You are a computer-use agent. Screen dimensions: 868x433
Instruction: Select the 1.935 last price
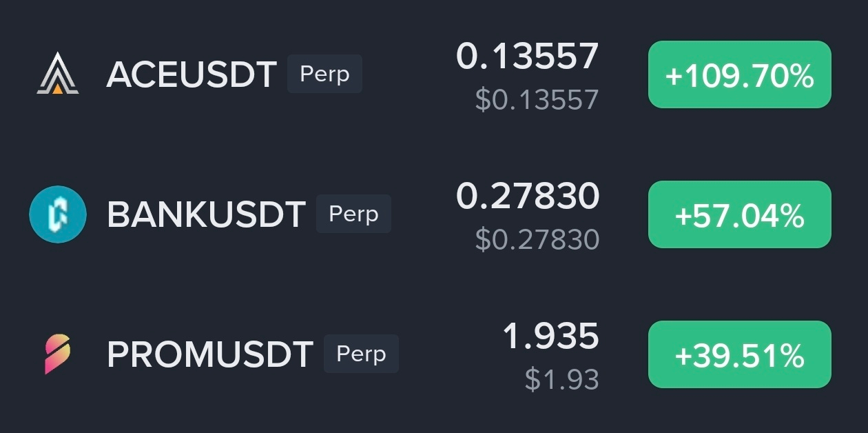[x=551, y=336]
